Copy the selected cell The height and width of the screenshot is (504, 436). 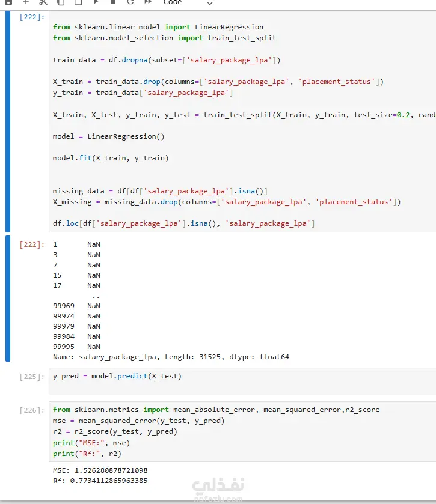click(61, 2)
